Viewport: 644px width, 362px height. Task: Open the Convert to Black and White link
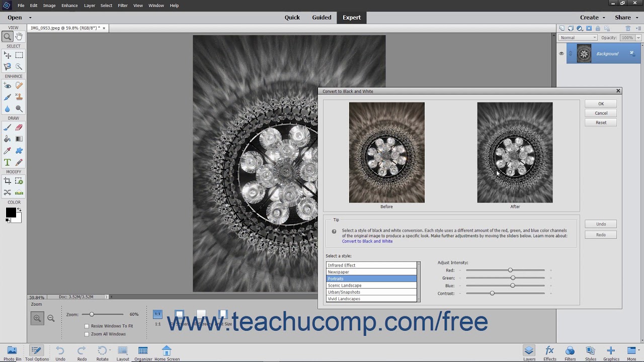(x=367, y=241)
